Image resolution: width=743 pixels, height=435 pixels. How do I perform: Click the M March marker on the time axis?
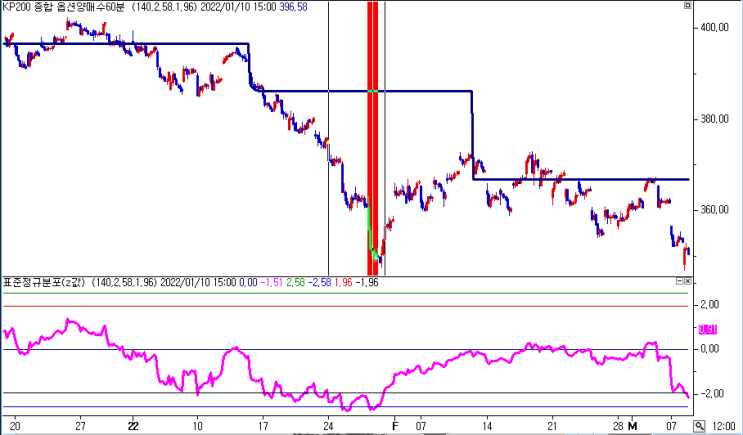[x=632, y=426]
